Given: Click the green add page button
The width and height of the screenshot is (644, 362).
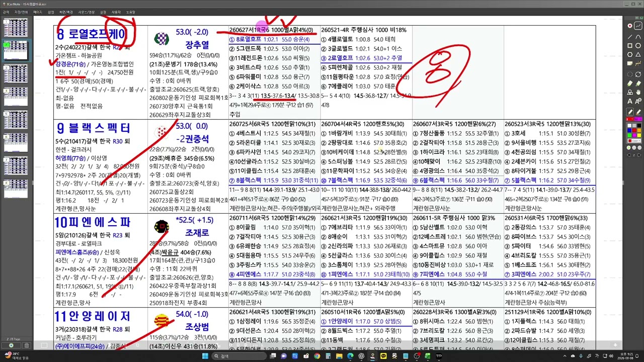Looking at the screenshot, I should coord(11,345).
